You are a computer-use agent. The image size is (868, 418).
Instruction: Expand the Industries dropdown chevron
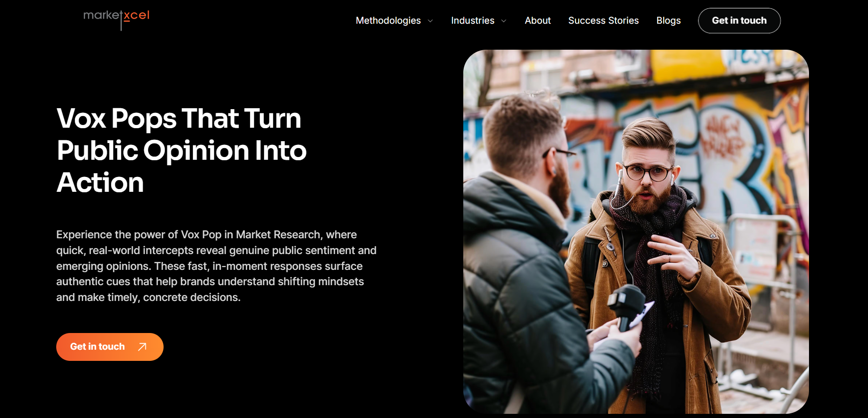tap(505, 21)
